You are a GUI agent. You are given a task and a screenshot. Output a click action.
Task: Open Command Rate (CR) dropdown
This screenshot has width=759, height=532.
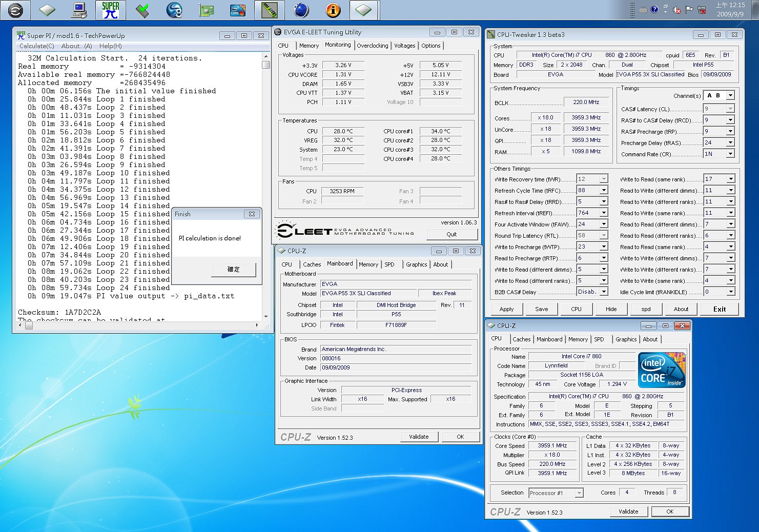pyautogui.click(x=730, y=154)
